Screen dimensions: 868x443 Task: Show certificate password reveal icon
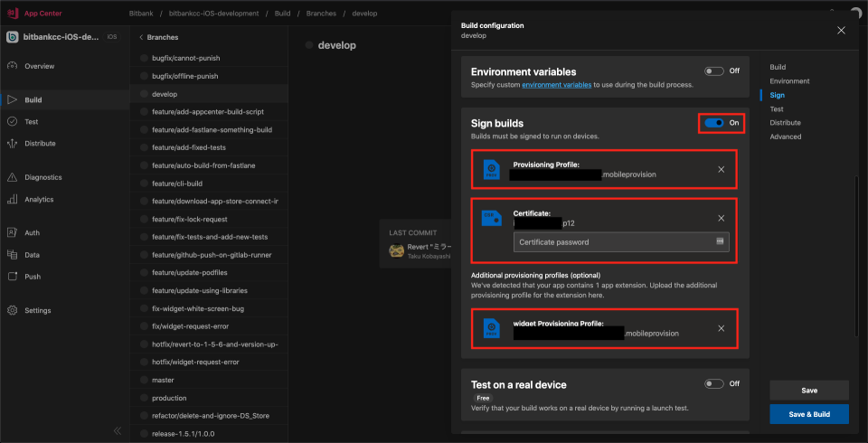pyautogui.click(x=720, y=241)
